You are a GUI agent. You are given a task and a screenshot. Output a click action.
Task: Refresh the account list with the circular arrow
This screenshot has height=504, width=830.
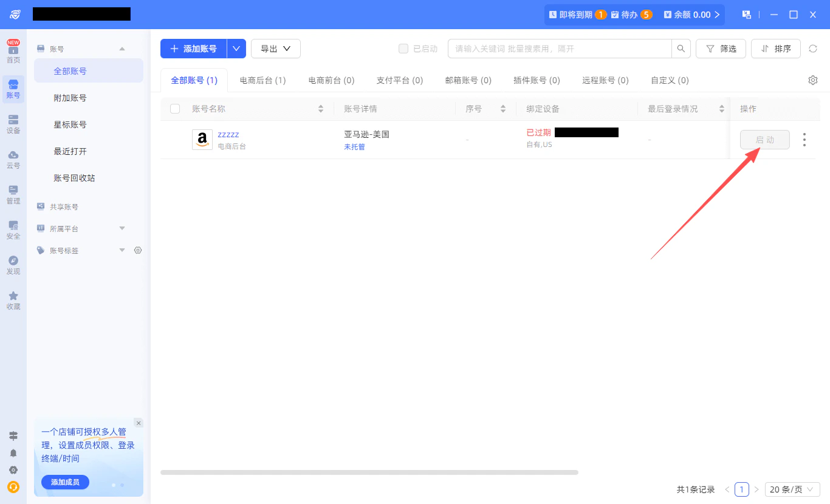(x=813, y=49)
